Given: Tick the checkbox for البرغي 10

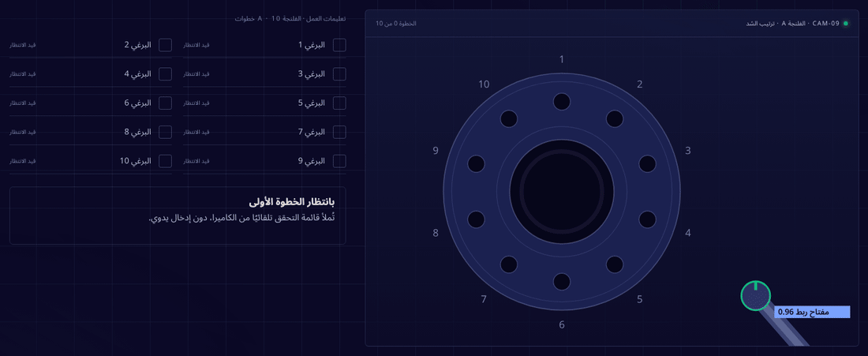Looking at the screenshot, I should [165, 161].
